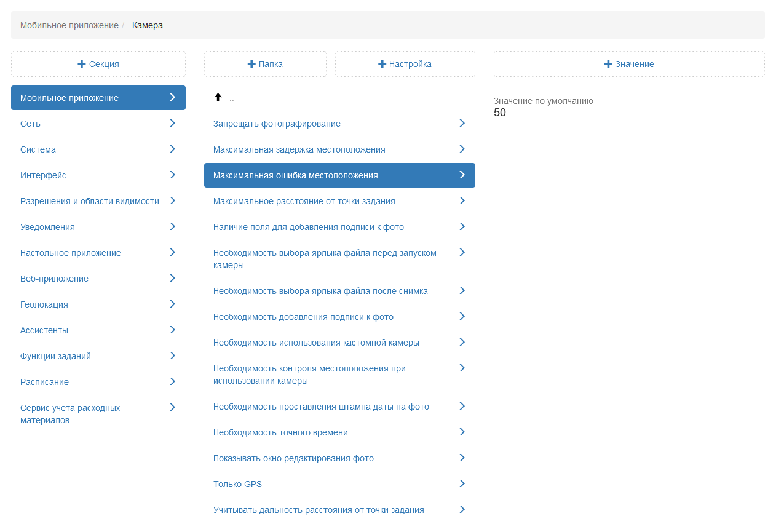The width and height of the screenshot is (776, 532).
Task: Click the default value 50
Action: click(x=500, y=113)
